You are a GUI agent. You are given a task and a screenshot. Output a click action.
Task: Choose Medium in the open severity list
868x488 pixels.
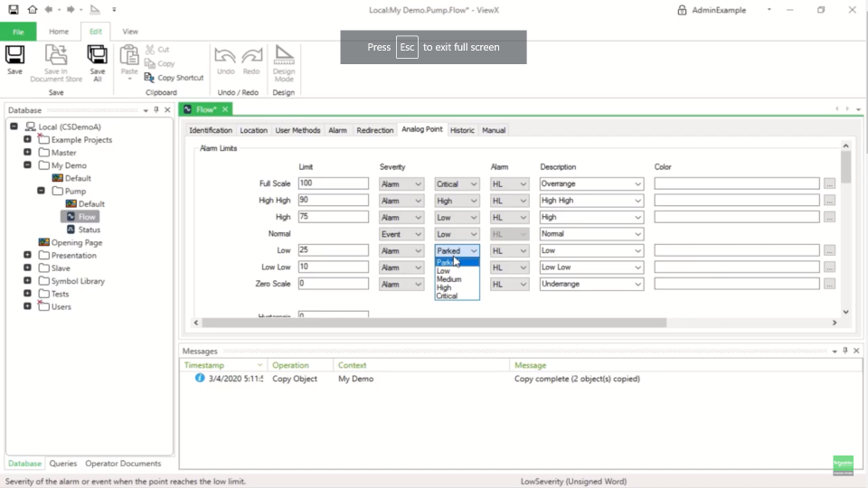click(449, 279)
